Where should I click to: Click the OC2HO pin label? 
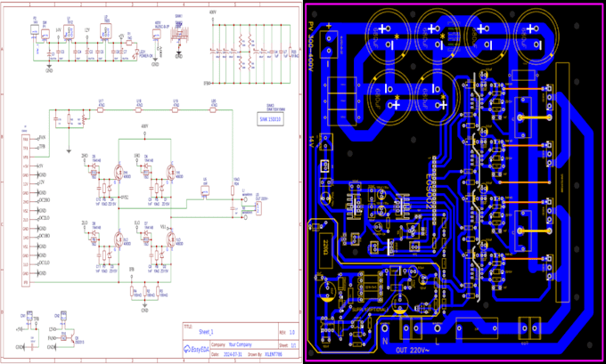(x=45, y=201)
